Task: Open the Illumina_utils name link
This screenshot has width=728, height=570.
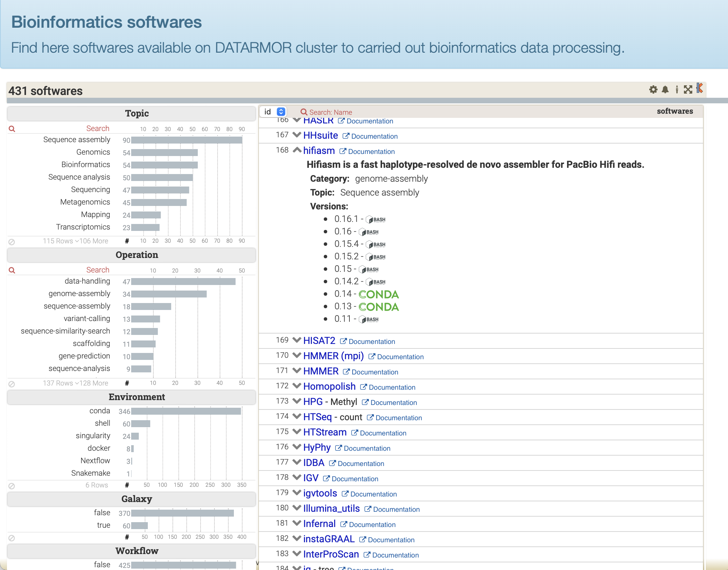Action: point(331,509)
